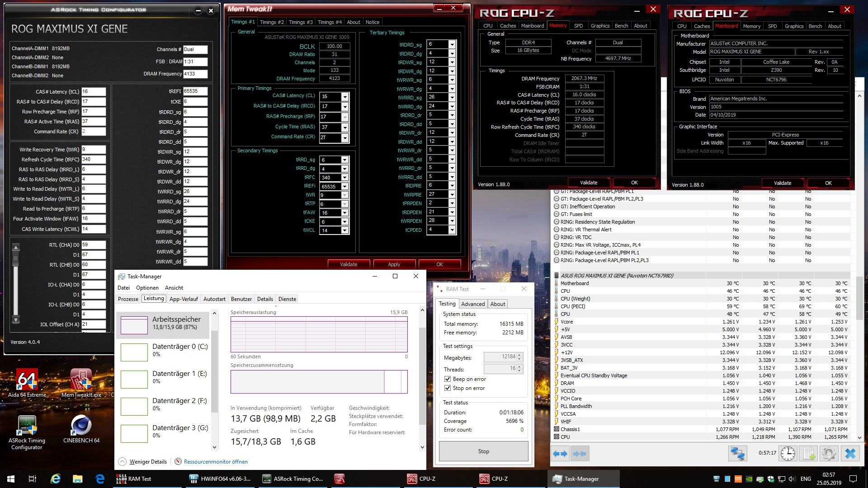Click HWiNFO log file plus icon

click(809, 454)
